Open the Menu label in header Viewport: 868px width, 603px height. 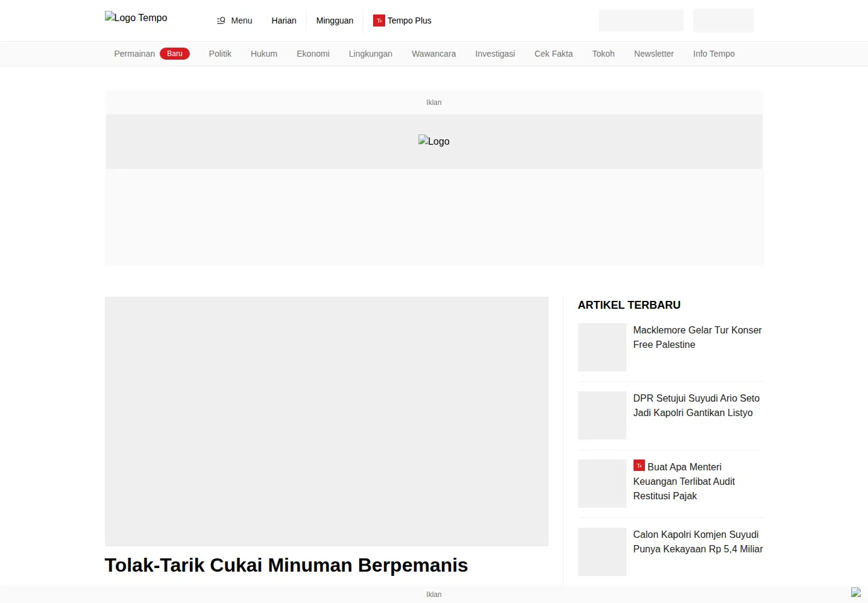[x=242, y=21]
